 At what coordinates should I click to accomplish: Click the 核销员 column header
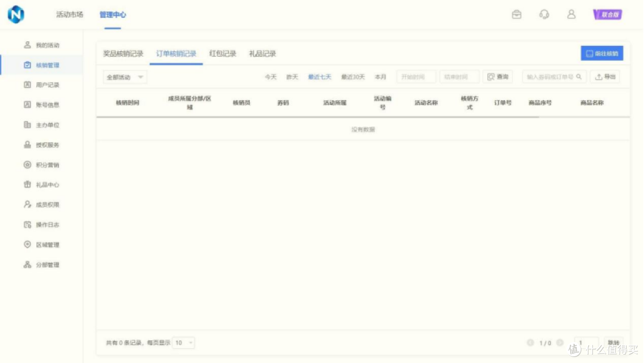coord(241,103)
